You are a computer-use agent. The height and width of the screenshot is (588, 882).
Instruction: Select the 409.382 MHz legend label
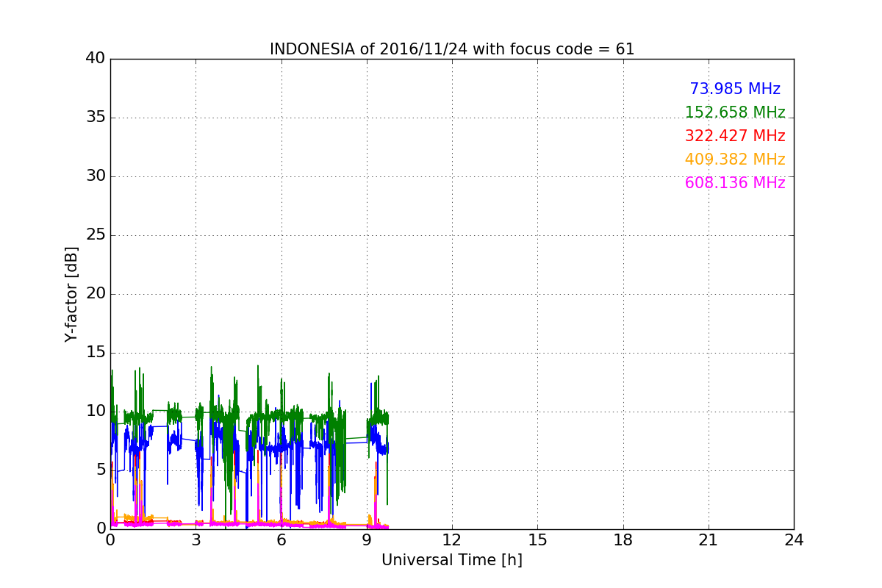point(735,159)
